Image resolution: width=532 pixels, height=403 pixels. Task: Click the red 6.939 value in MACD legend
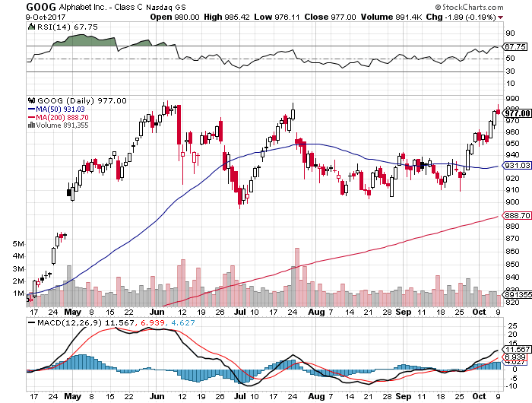click(153, 322)
